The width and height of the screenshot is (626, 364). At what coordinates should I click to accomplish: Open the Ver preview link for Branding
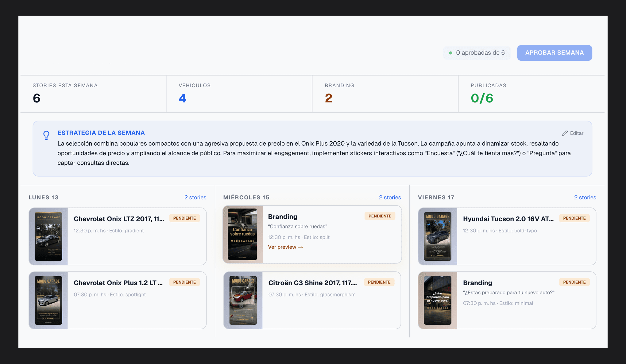285,247
